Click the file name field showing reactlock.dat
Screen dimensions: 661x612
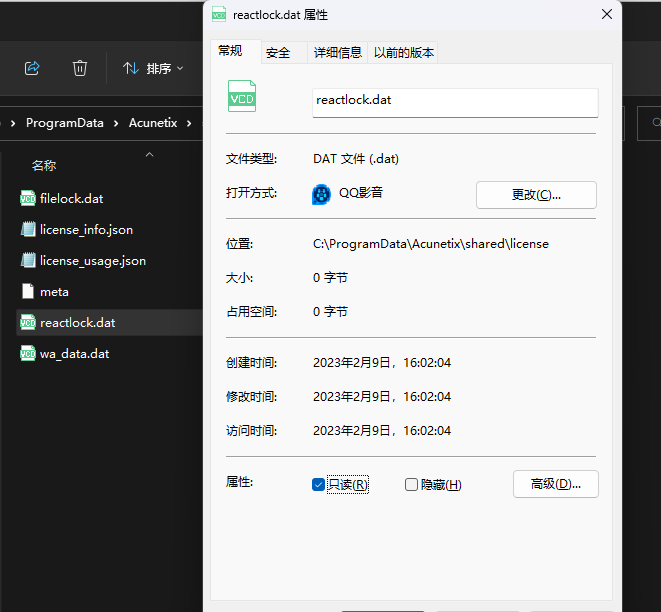[455, 102]
